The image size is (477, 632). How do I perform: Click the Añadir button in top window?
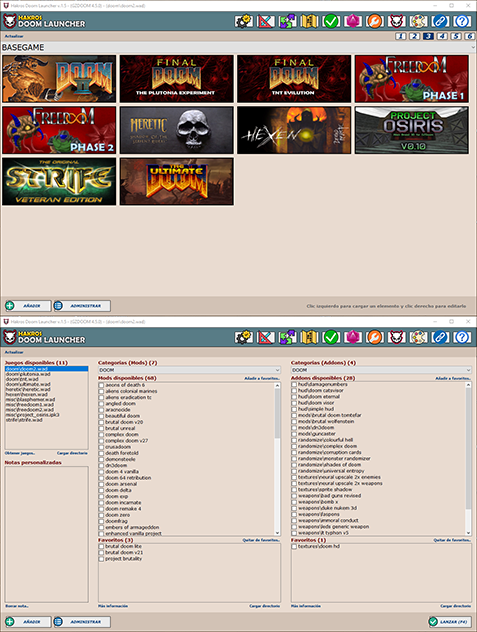(28, 306)
